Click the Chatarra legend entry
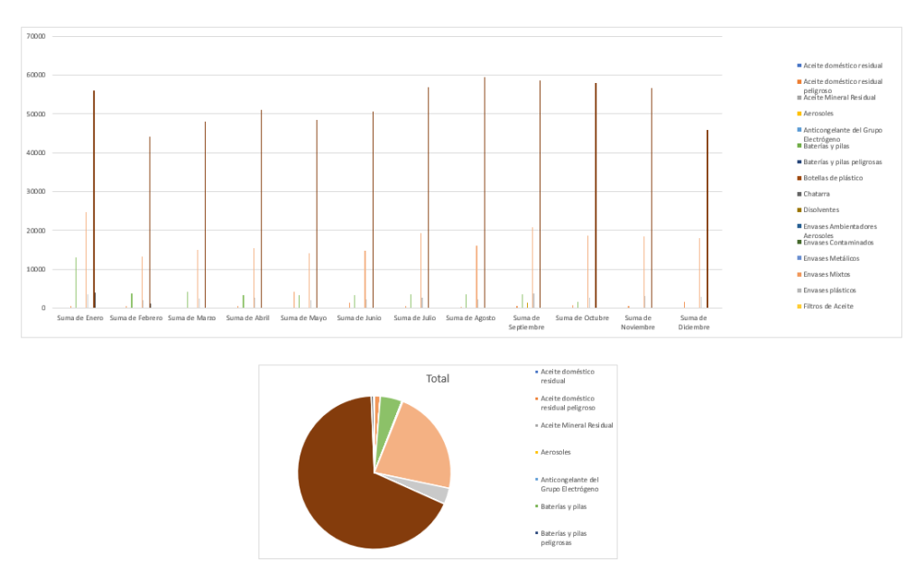The width and height of the screenshot is (924, 571). coord(816,194)
